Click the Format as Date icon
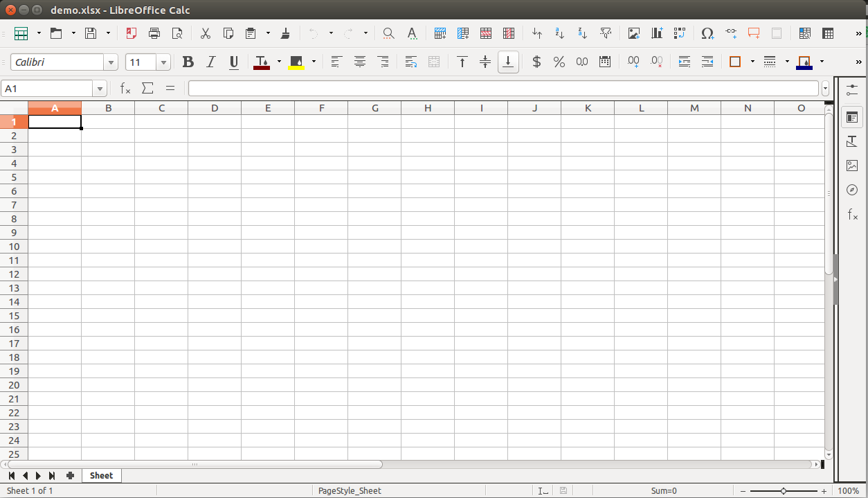The height and width of the screenshot is (498, 868). (604, 62)
